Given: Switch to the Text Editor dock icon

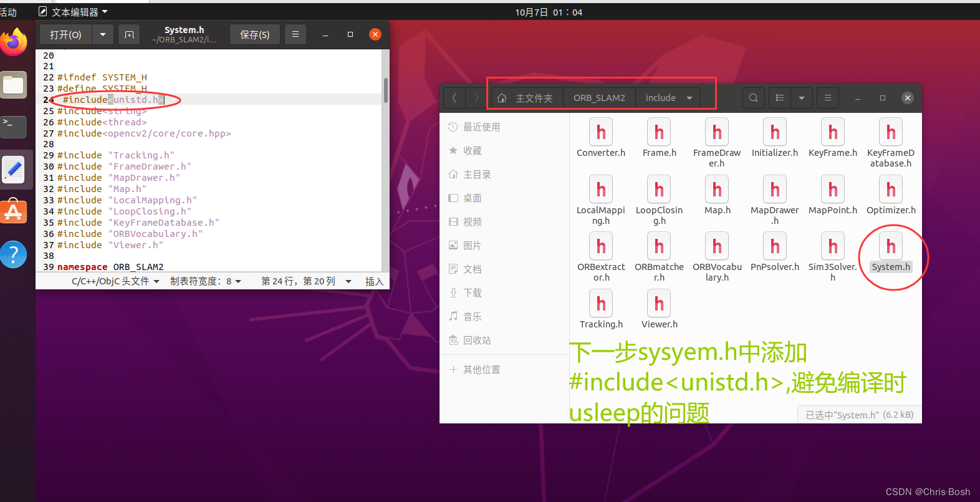Looking at the screenshot, I should point(14,170).
